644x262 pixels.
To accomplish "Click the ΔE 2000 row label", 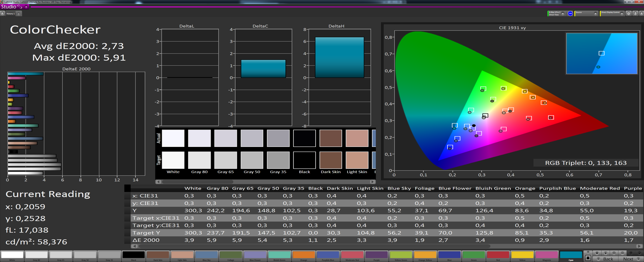I will [146, 240].
